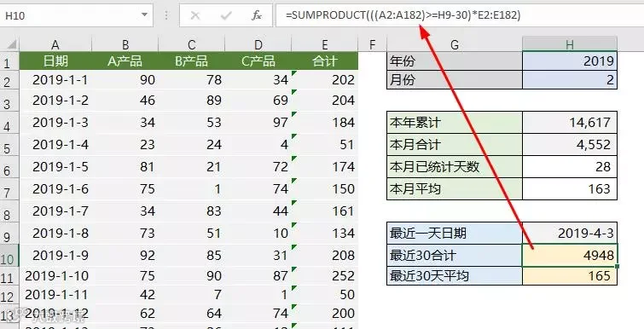Select A产品 value 46 for 2019-1-2

pos(125,100)
